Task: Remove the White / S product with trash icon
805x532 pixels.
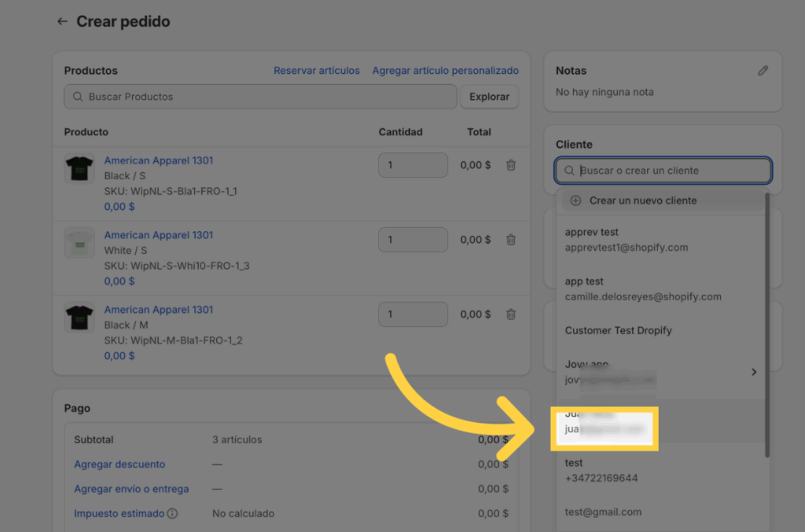Action: click(x=511, y=240)
